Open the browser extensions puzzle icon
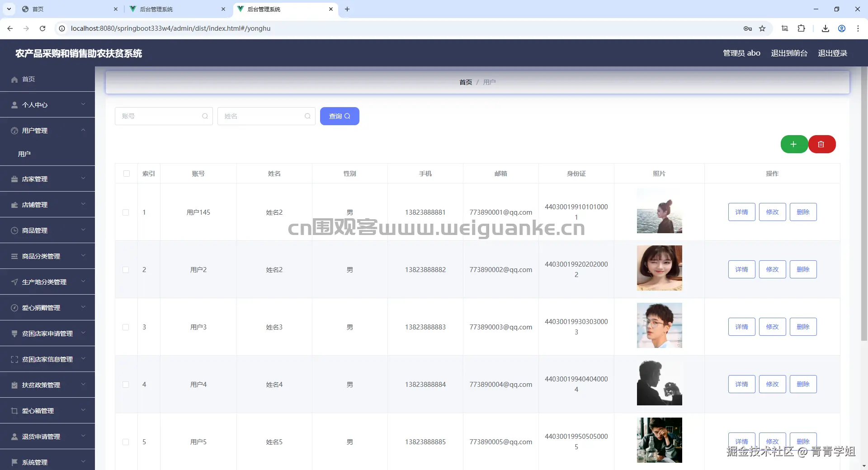This screenshot has height=470, width=868. pos(801,28)
